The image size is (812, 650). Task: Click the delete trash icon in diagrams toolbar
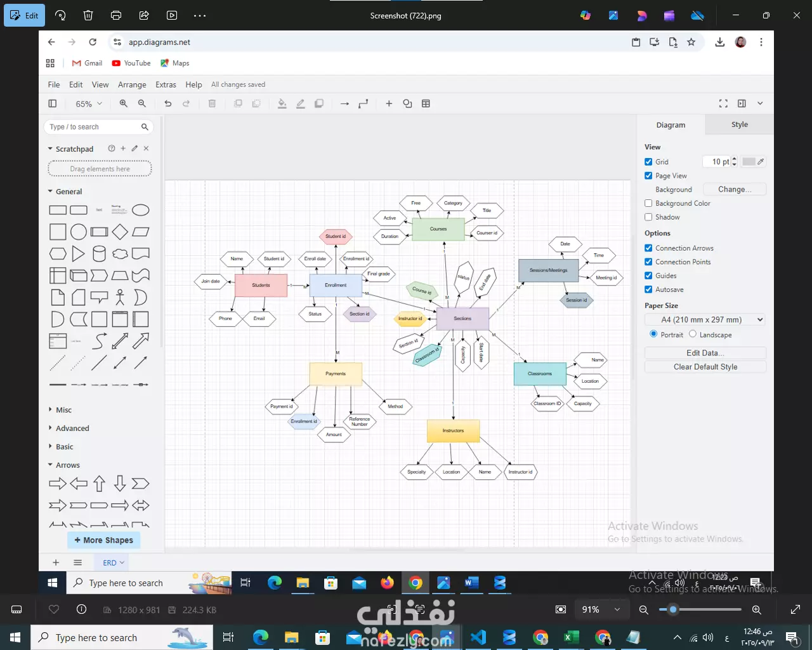[x=213, y=103]
